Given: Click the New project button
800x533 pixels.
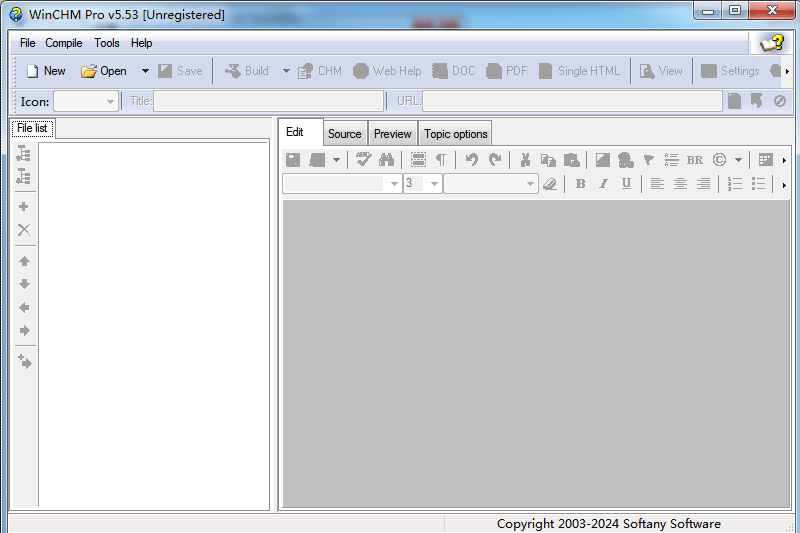Looking at the screenshot, I should point(46,71).
